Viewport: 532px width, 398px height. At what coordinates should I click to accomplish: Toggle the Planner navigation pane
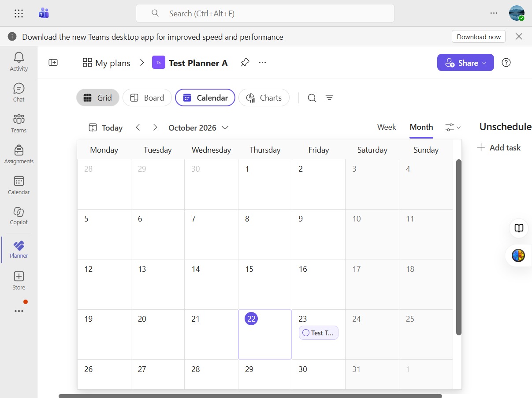[53, 63]
